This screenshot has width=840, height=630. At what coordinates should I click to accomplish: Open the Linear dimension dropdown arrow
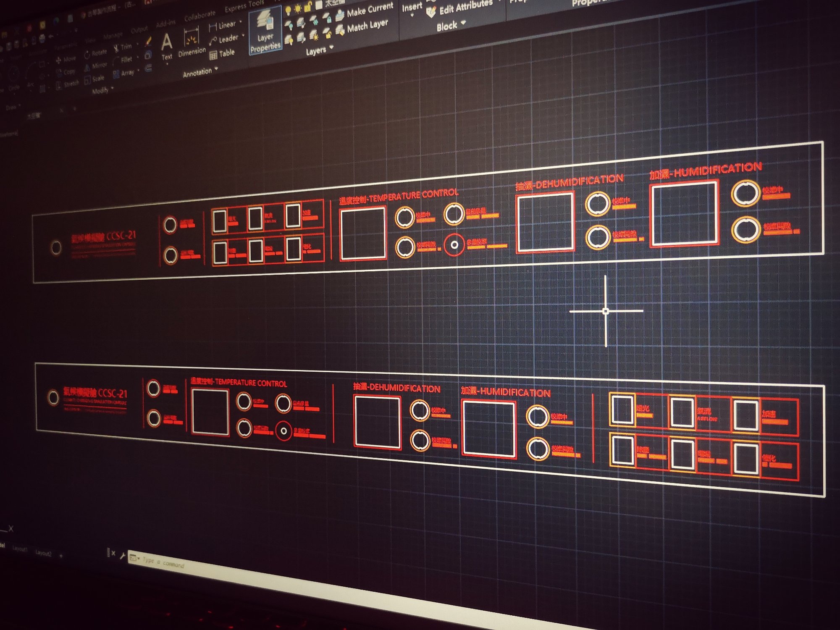241,21
